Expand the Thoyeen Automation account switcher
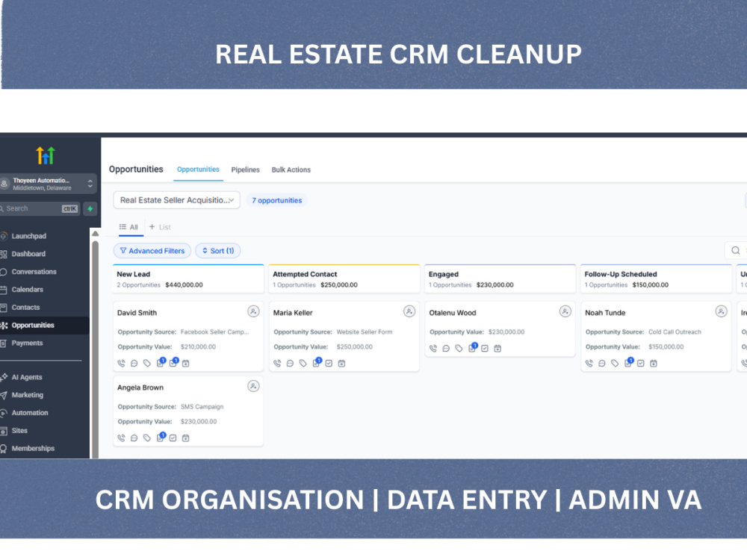 (48, 184)
